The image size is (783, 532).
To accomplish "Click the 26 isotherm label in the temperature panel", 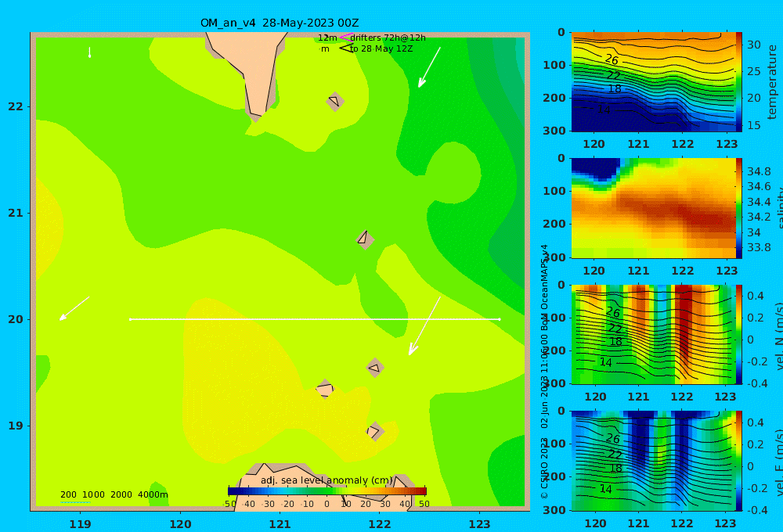I will [612, 60].
